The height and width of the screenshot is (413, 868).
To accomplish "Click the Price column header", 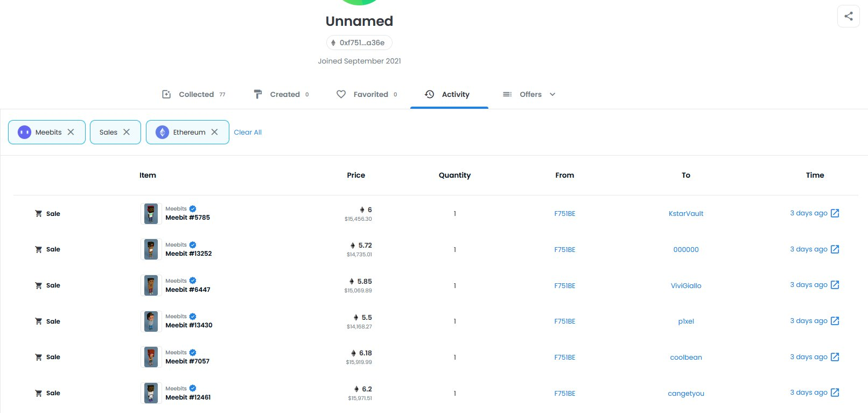I will tap(356, 175).
